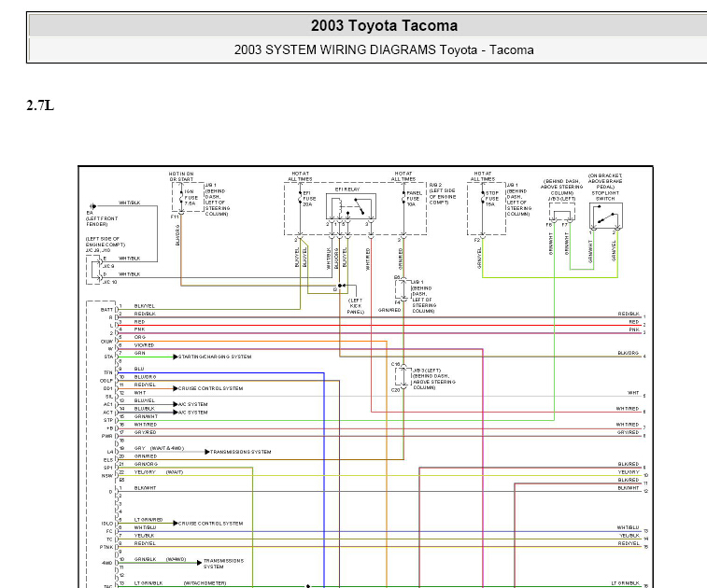Click the "C16" connector label
Screen dimensions: 707x588
click(395, 364)
